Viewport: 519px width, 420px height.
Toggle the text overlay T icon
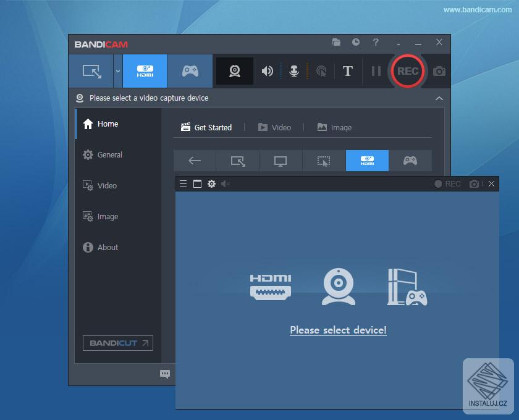pos(347,71)
